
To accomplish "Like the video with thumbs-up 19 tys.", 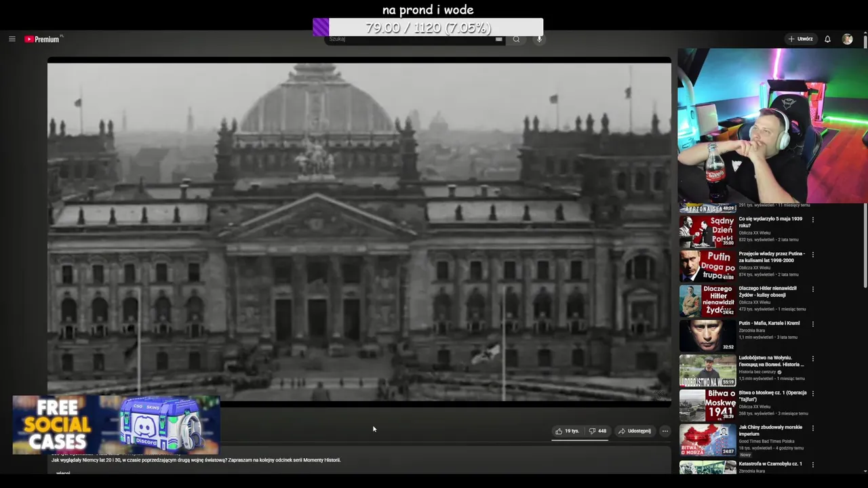I will [x=567, y=431].
